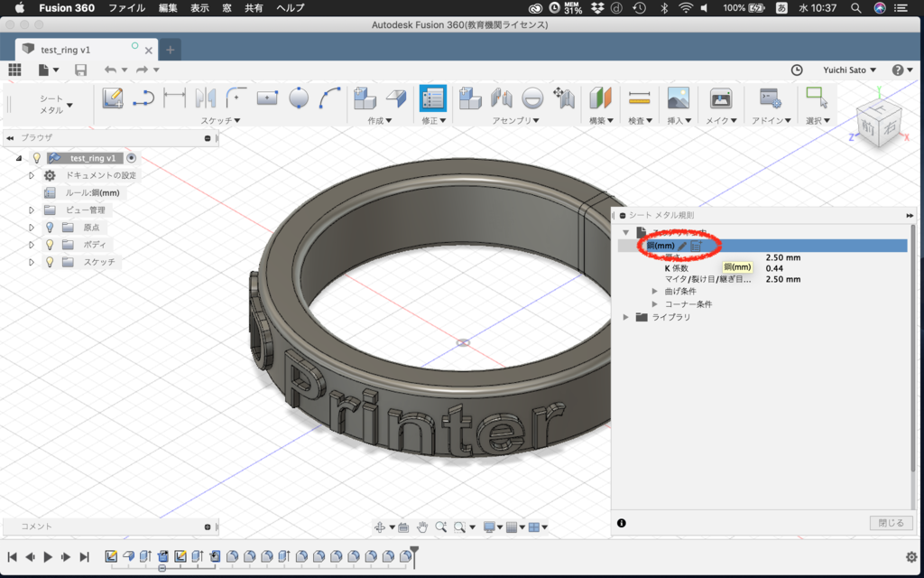Select the sketch Fillet tool
This screenshot has height=578, width=924.
point(236,98)
